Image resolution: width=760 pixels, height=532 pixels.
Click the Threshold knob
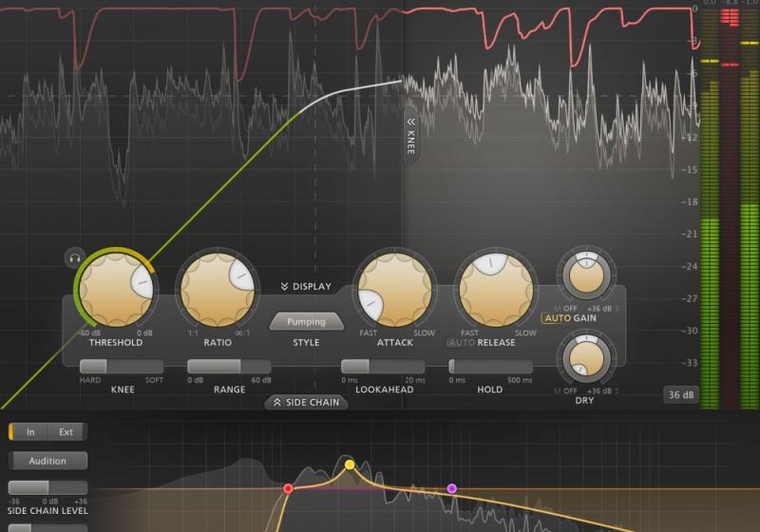114,289
